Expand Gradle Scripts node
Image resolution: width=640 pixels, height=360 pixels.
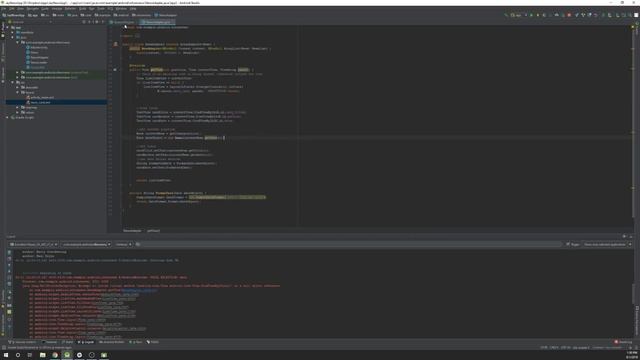click(7, 117)
